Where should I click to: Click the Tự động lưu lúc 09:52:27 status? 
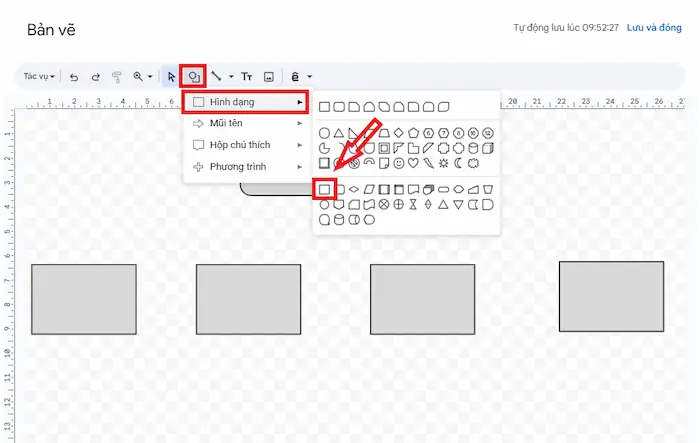tap(566, 28)
